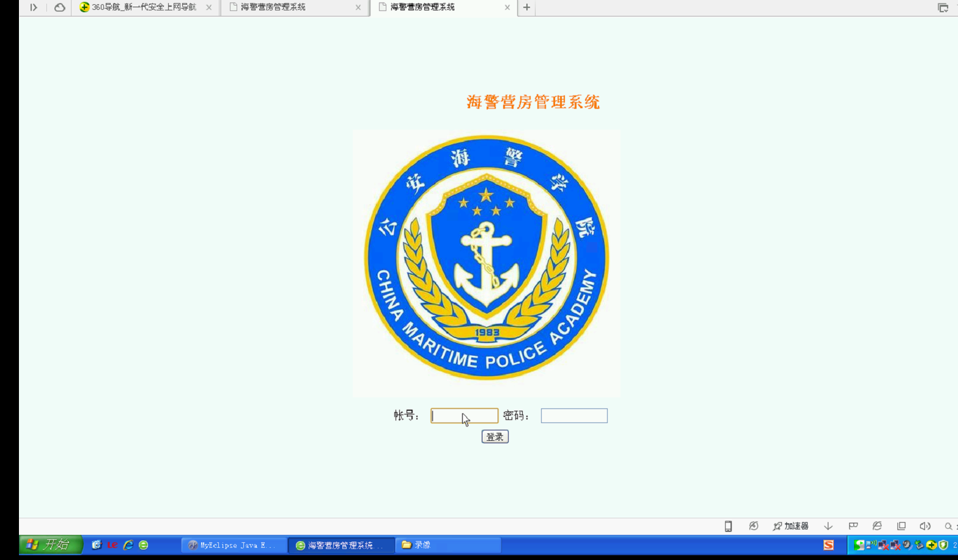Screen dimensions: 958x560
Task: Switch to the first 海警营房管理系统 tab
Action: coord(293,7)
